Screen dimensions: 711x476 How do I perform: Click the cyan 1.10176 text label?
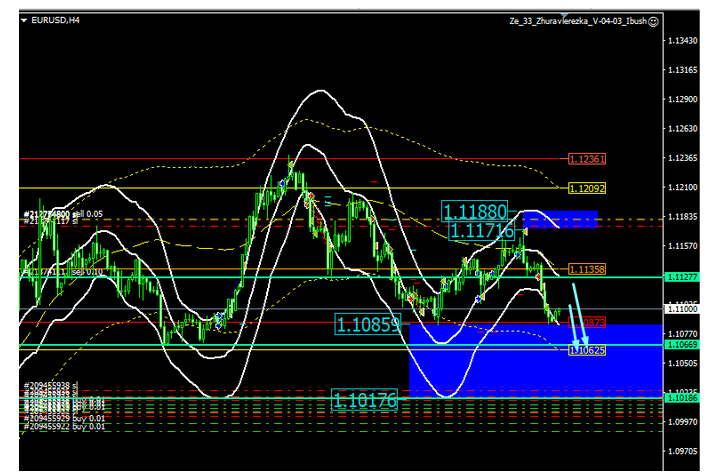[x=365, y=401]
